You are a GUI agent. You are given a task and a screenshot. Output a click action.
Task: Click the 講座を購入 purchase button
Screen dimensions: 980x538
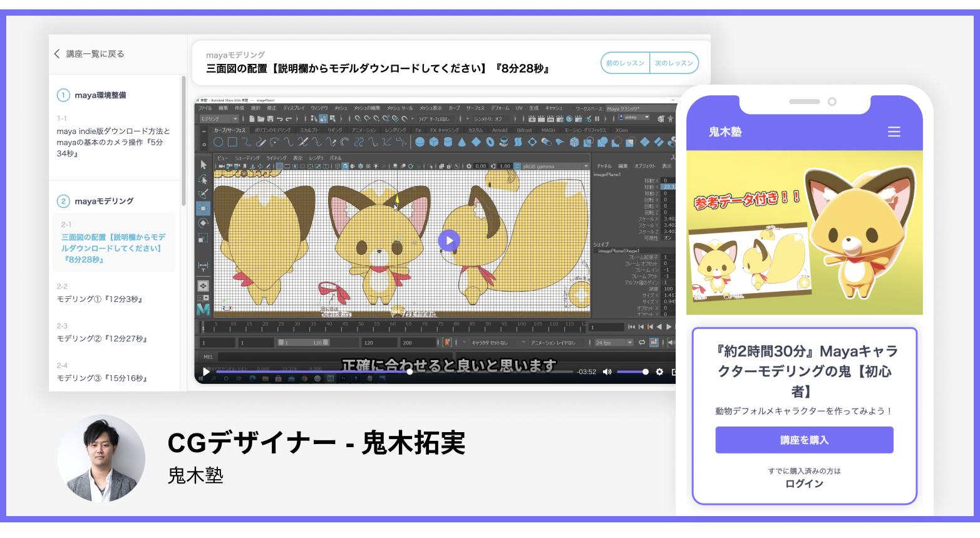point(804,440)
